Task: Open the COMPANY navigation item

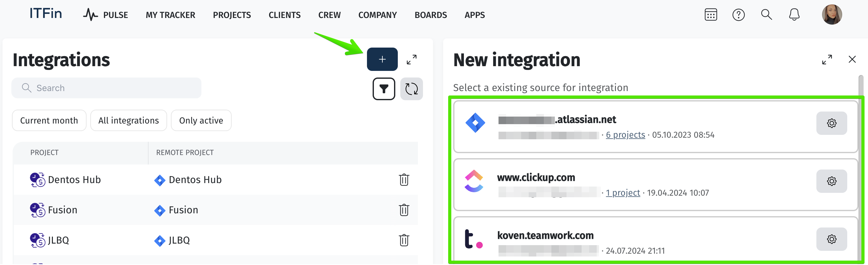Action: (x=377, y=15)
